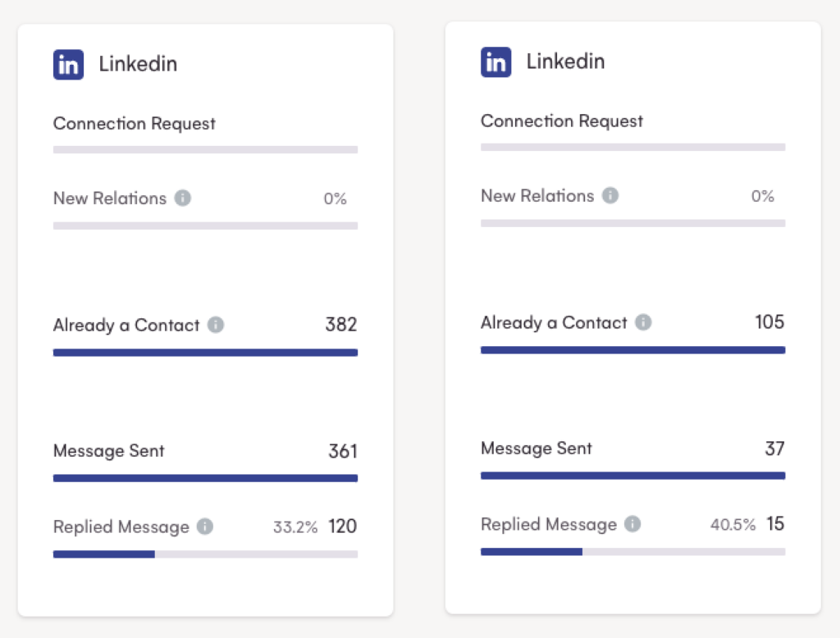Click the LinkedIn logo in left card
The width and height of the screenshot is (840, 638).
pos(69,65)
